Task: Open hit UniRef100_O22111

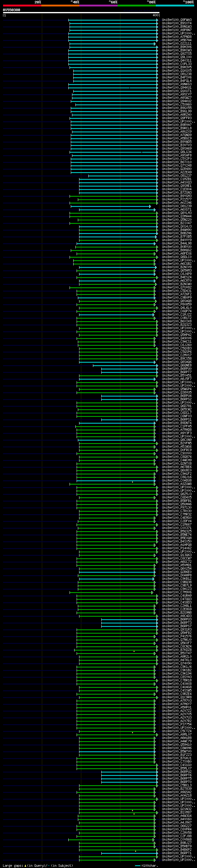Action: pos(177,43)
